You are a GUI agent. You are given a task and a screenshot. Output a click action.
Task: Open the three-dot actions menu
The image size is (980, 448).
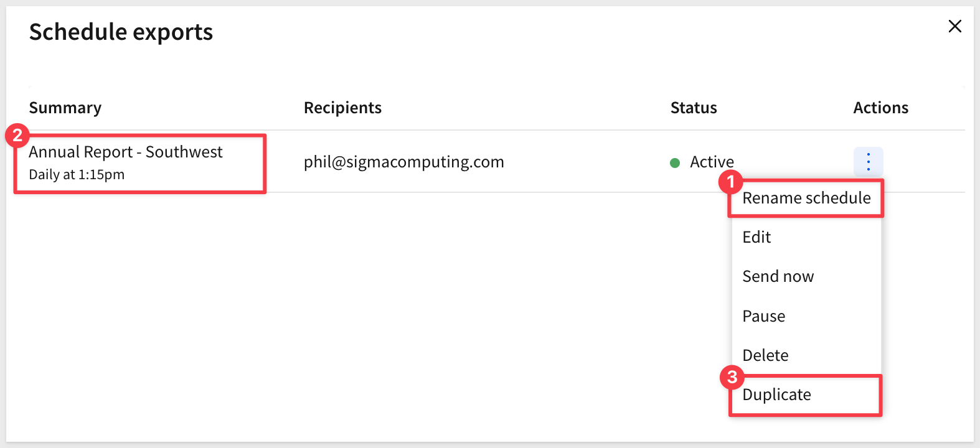click(x=868, y=162)
